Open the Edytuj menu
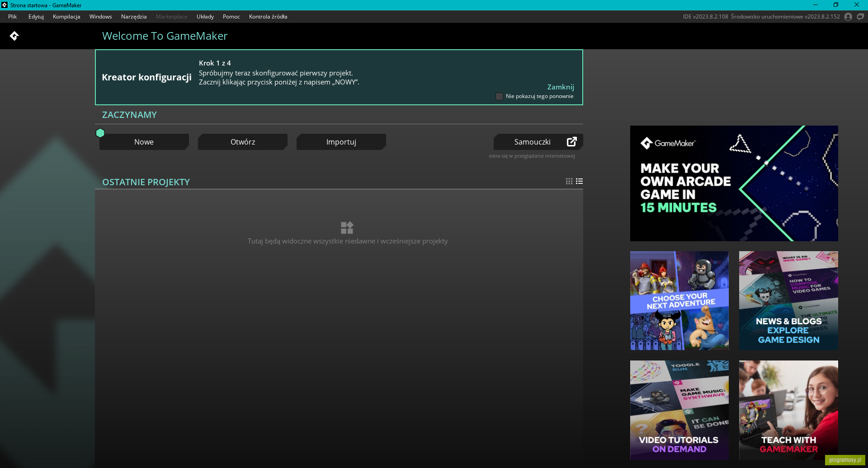Viewport: 868px width, 468px height. (x=36, y=17)
